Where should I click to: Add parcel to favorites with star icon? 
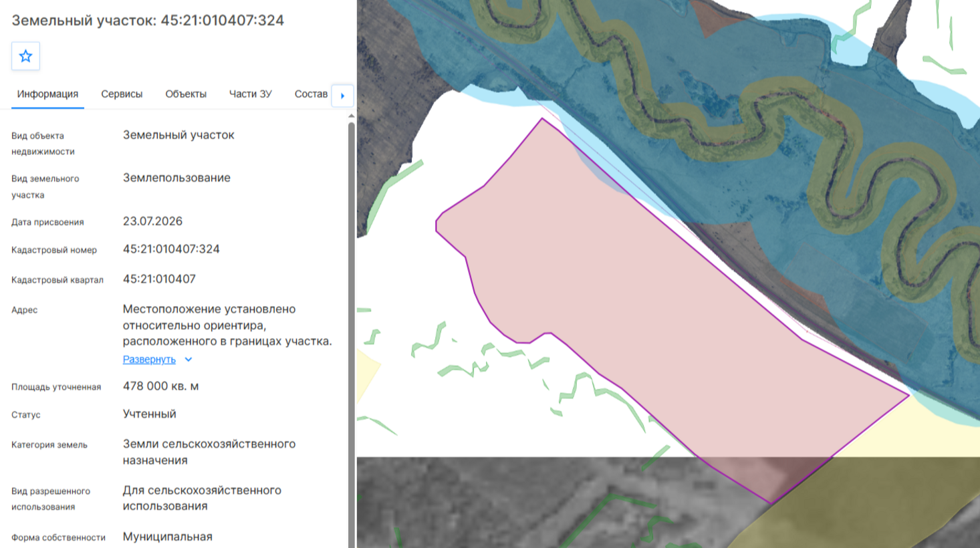[25, 56]
